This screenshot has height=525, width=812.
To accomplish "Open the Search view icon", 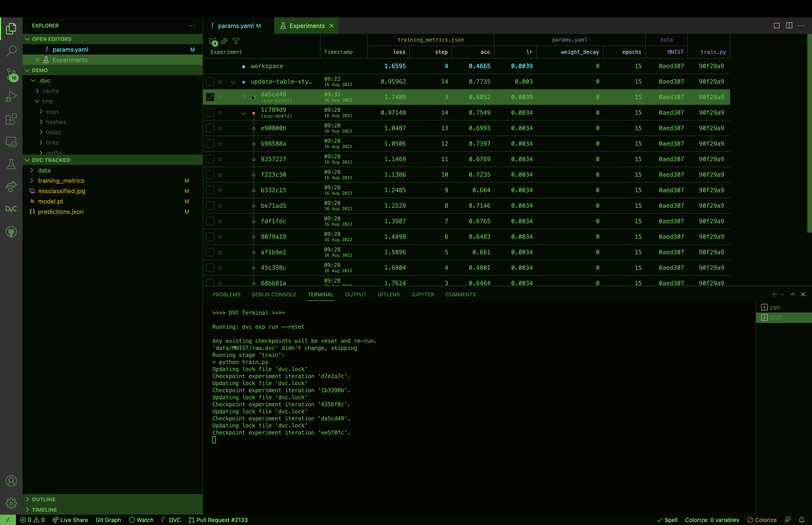I will [x=11, y=51].
